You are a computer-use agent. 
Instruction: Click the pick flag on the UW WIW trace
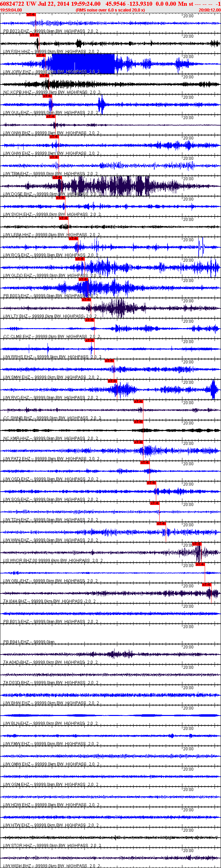click(161, 524)
